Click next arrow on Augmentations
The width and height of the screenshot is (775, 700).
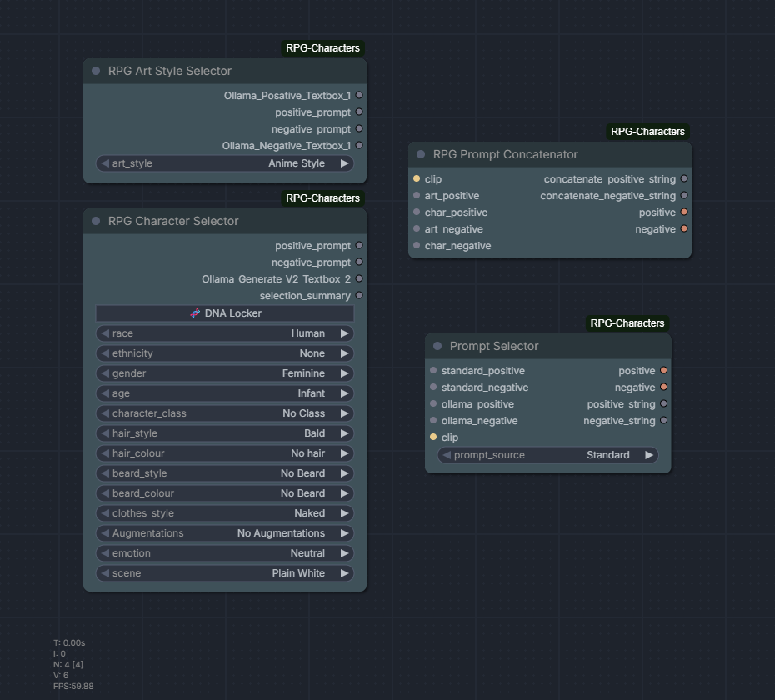tap(345, 533)
